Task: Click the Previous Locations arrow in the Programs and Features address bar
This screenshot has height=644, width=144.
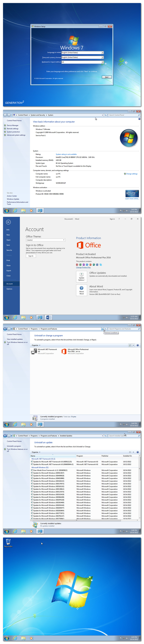Action: 102,329
